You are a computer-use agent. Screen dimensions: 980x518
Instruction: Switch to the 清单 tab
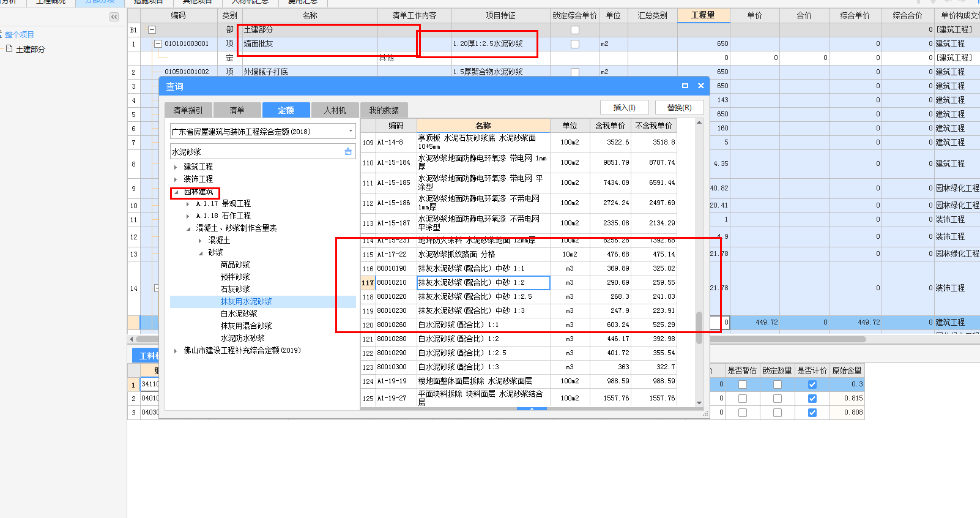click(x=237, y=110)
